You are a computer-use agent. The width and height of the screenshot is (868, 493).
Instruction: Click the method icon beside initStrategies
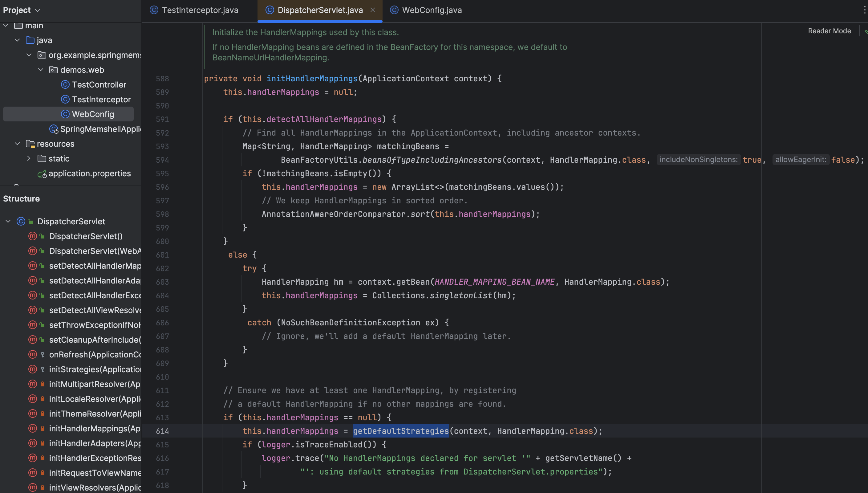[32, 369]
